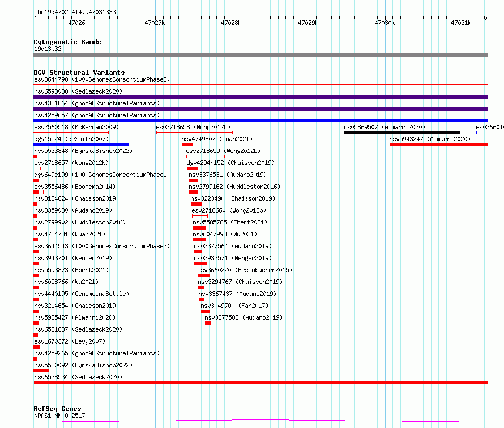Viewport: 504px width, 428px height.
Task: Click the nsv5869507 Almarri2020 black bar
Action: pos(402,133)
